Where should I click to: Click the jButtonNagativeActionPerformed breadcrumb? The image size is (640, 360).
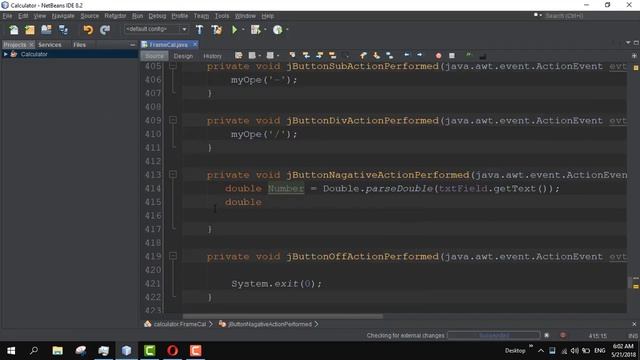coord(269,324)
